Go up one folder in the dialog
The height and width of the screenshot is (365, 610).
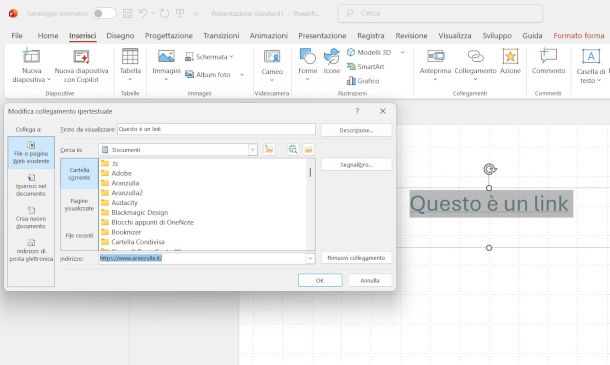(x=269, y=149)
